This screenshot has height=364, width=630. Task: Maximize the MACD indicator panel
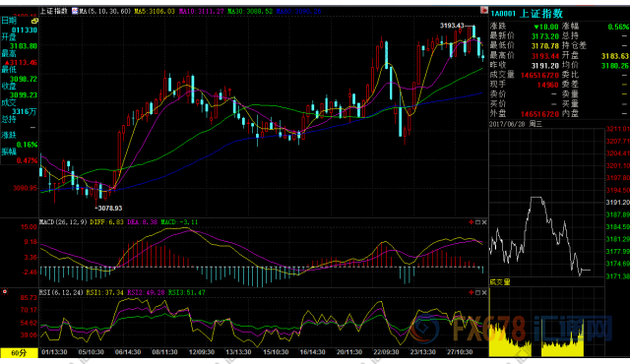click(x=477, y=222)
